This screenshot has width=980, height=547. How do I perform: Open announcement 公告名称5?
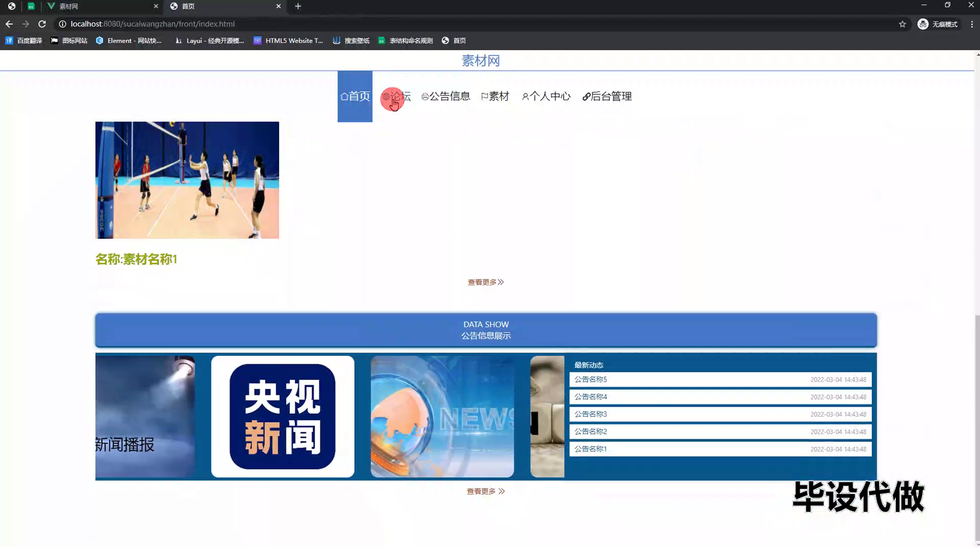coord(720,380)
